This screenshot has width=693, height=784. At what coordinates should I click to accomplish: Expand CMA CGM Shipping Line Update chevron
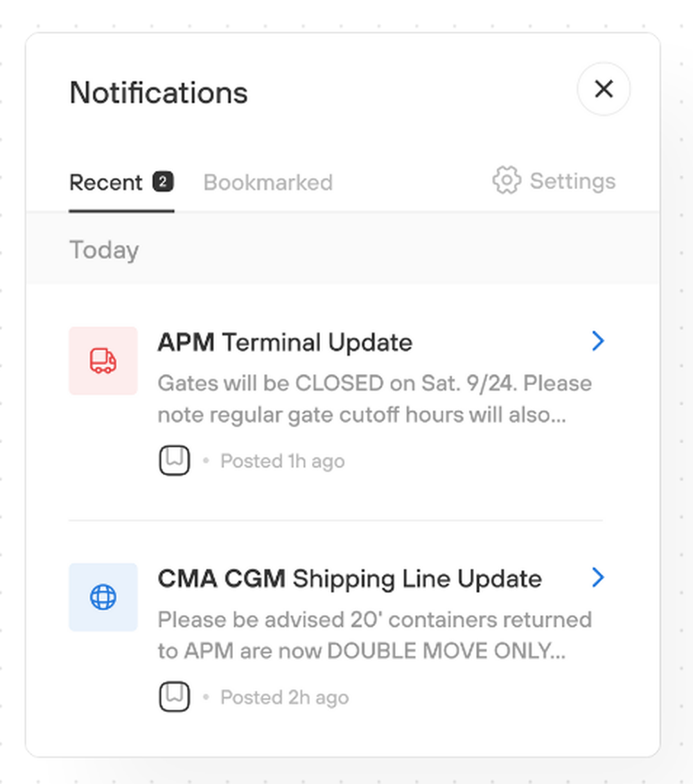pos(598,577)
